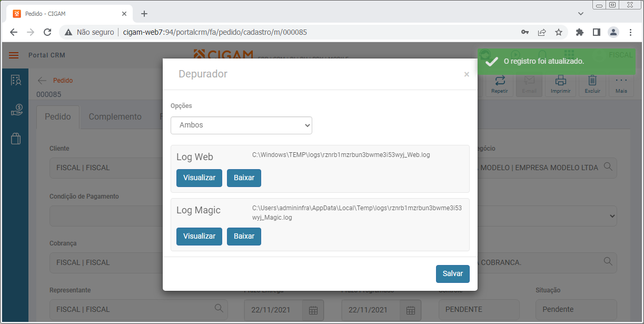
Task: Click the saved passwords key icon
Action: (x=525, y=32)
